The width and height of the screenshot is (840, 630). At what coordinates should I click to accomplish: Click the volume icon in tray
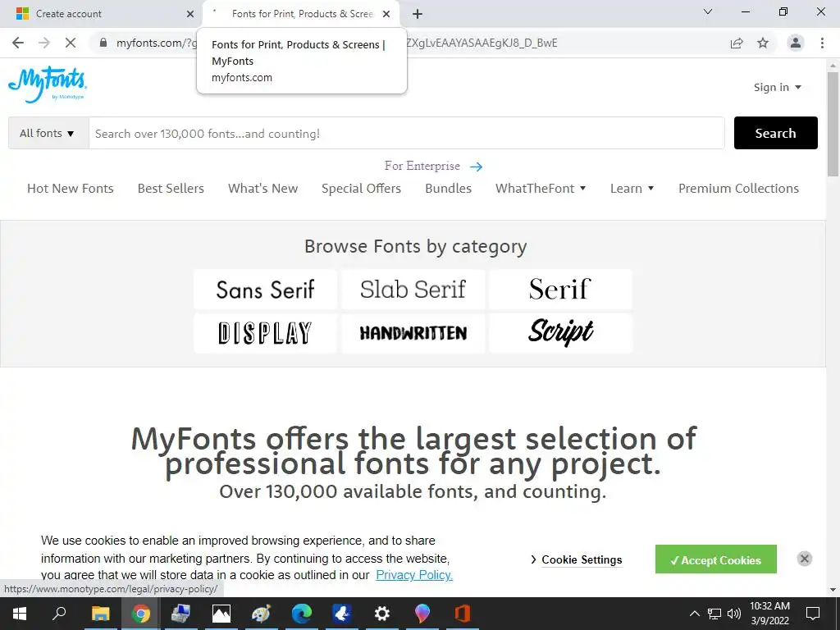pos(734,614)
